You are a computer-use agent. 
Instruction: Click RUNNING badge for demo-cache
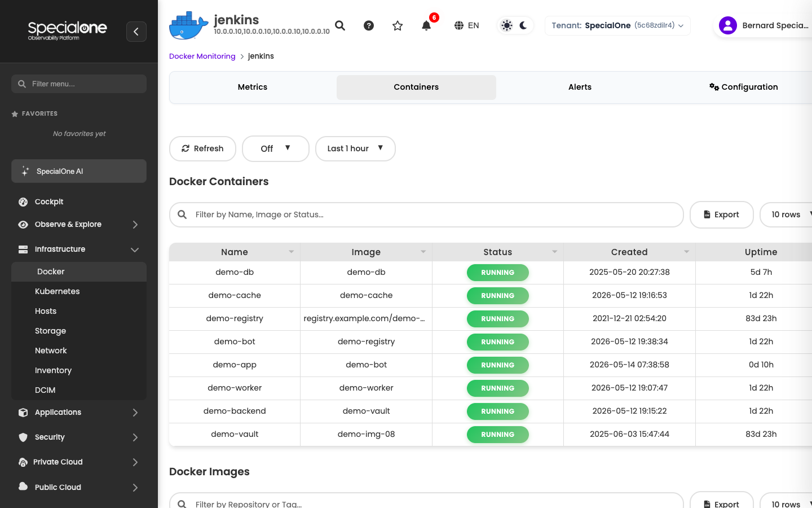[498, 295]
